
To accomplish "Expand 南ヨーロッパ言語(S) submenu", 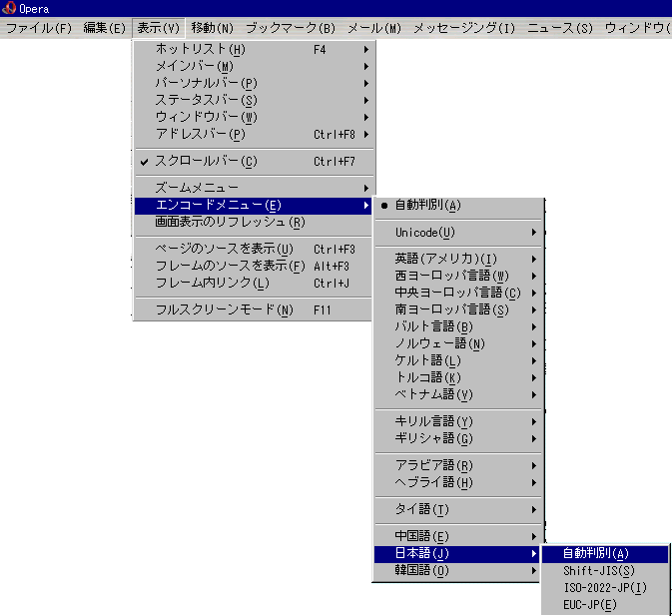I will (457, 309).
